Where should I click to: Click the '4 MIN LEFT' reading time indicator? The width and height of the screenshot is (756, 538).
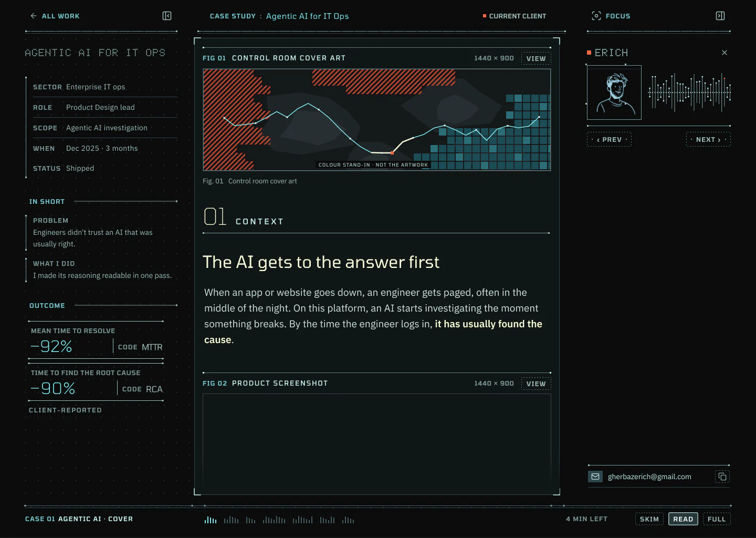(586, 519)
